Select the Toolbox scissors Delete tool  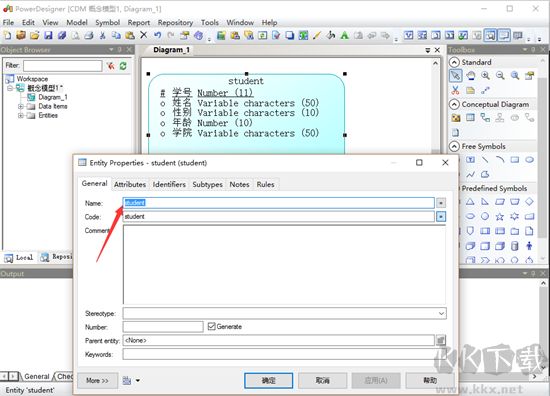click(x=455, y=90)
